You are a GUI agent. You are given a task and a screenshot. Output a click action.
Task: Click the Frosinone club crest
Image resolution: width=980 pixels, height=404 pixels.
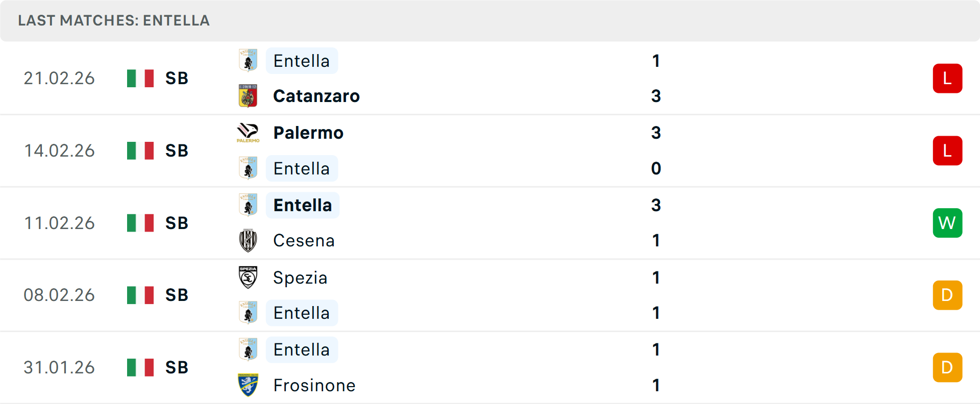click(248, 385)
